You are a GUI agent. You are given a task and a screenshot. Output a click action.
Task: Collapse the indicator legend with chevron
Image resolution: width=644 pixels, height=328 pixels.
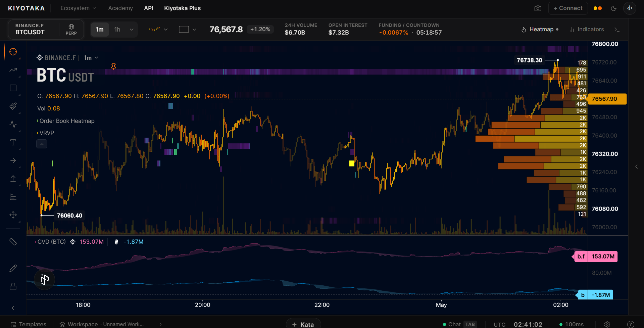[42, 144]
